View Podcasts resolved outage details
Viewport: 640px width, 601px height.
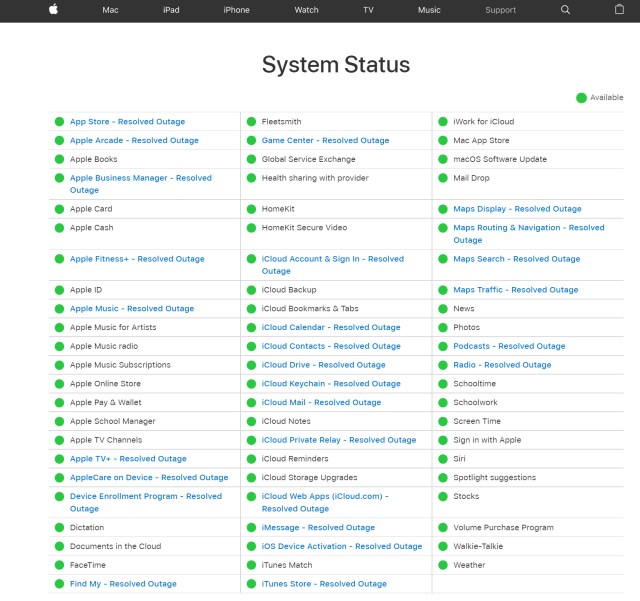click(x=509, y=346)
